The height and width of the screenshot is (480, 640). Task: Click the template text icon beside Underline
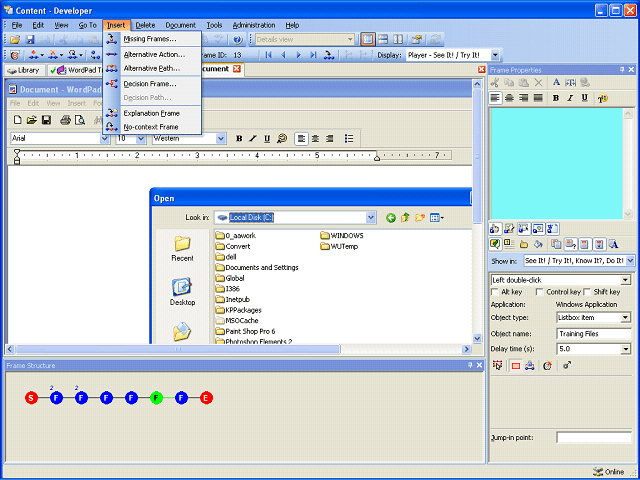(x=602, y=98)
